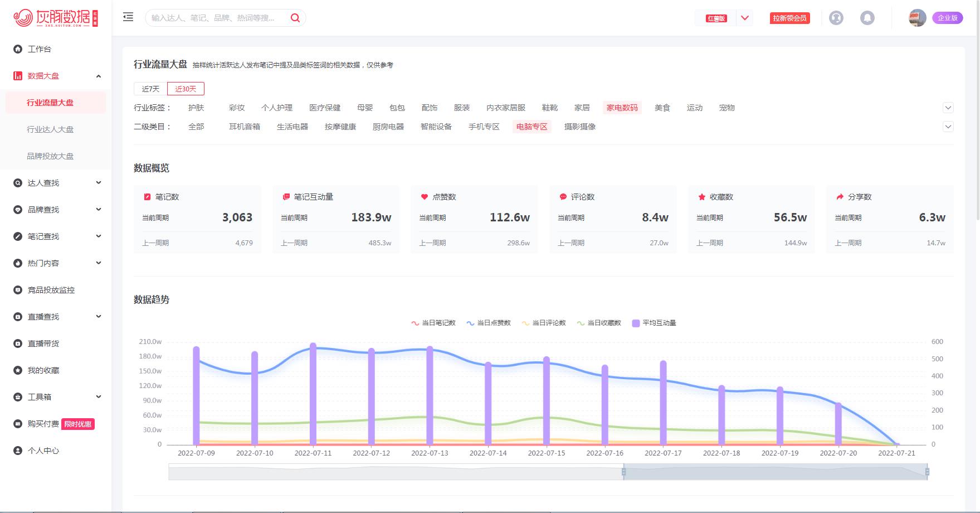Select the 手机专区 secondary category
This screenshot has height=513, width=980.
(x=484, y=127)
